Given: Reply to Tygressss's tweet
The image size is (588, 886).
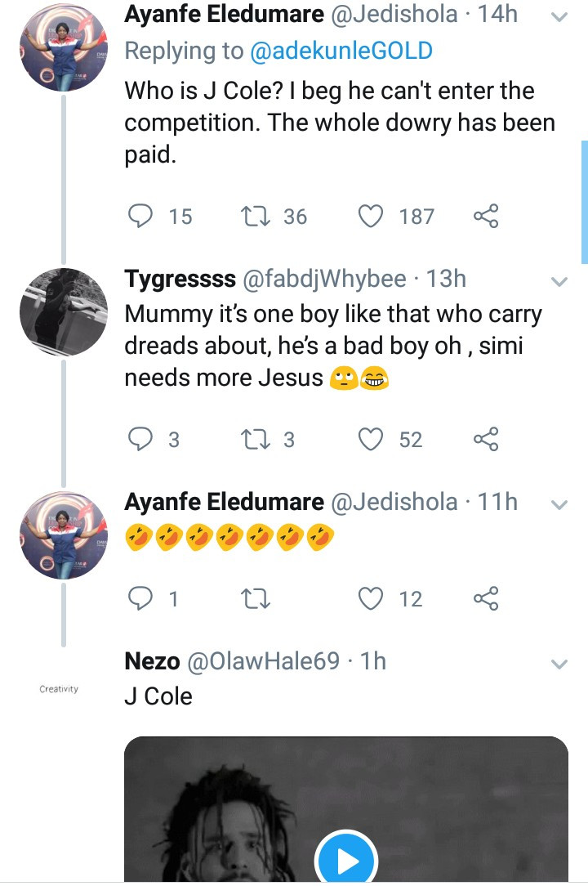Looking at the screenshot, I should click(142, 440).
